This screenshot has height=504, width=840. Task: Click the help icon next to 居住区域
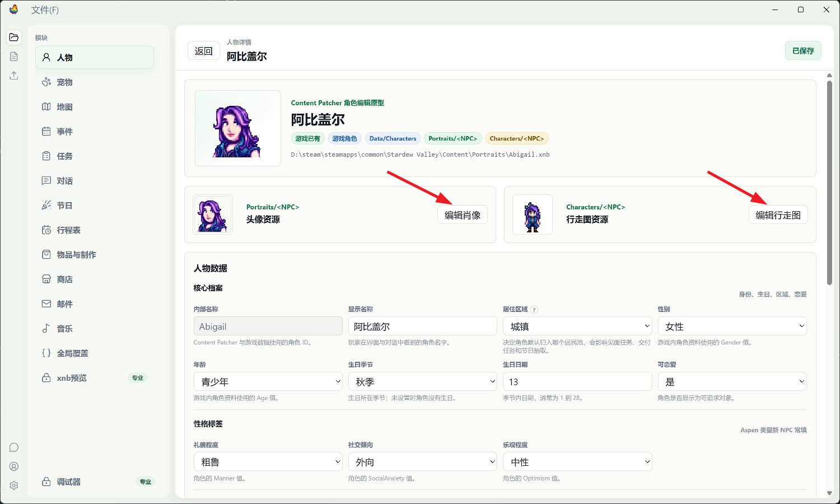pos(534,310)
